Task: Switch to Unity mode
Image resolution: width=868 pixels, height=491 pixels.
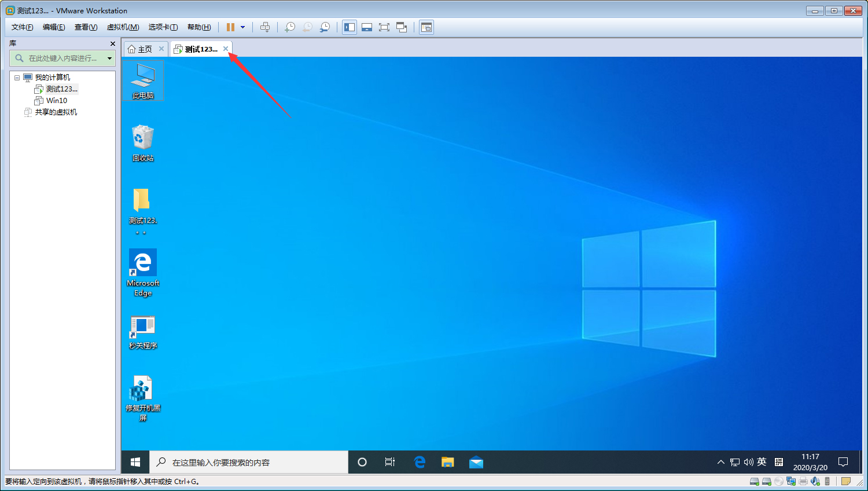Action: [402, 27]
